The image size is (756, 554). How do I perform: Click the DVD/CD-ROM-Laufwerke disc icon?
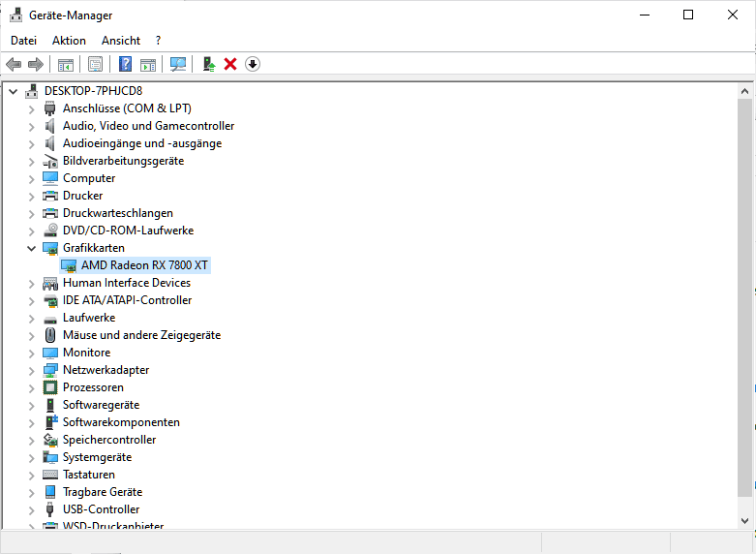click(50, 231)
